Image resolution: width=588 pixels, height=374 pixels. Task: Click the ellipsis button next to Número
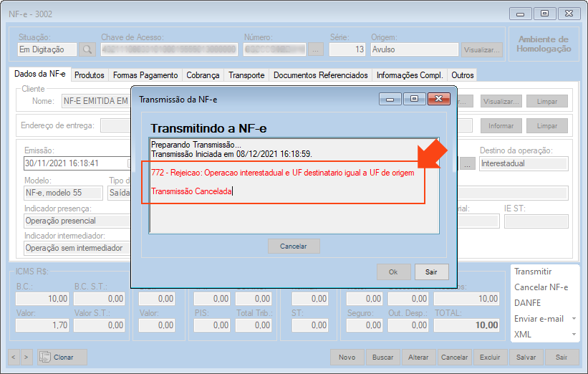pos(316,49)
